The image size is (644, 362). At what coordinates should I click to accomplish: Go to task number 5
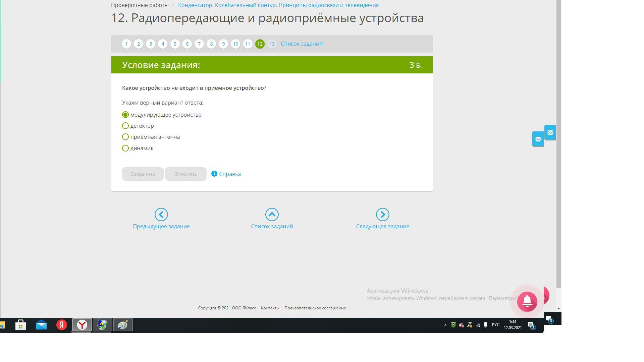(x=175, y=44)
